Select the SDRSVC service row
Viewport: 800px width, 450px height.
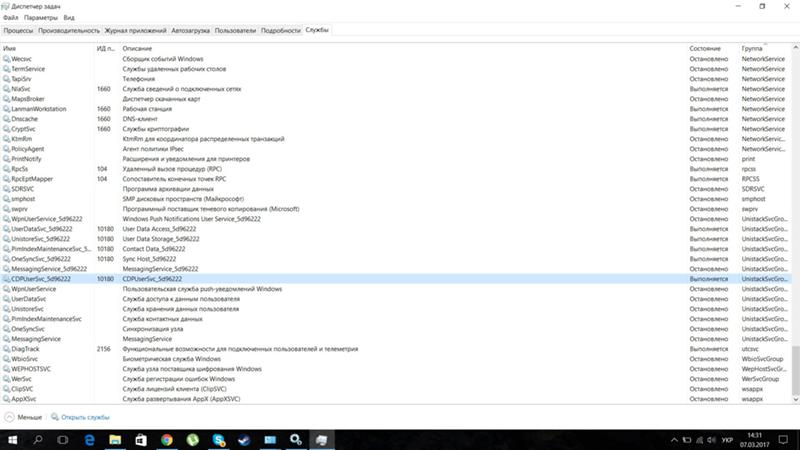click(396, 189)
